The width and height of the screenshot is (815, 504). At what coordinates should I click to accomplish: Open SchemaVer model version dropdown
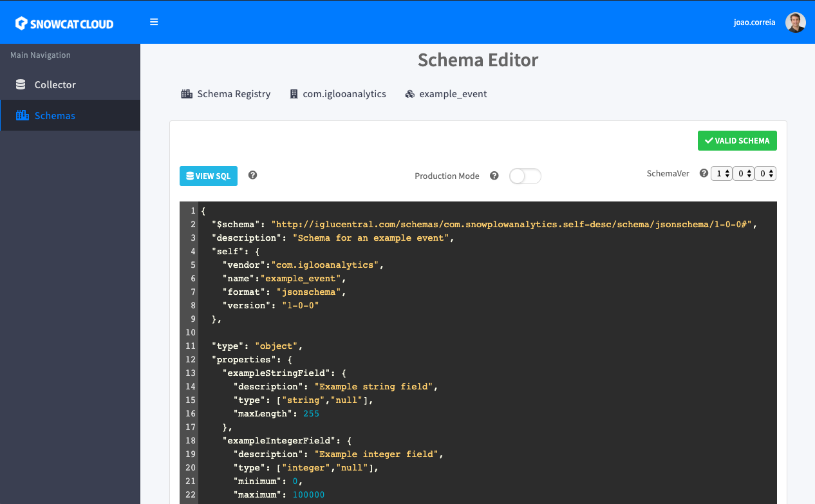coord(721,173)
